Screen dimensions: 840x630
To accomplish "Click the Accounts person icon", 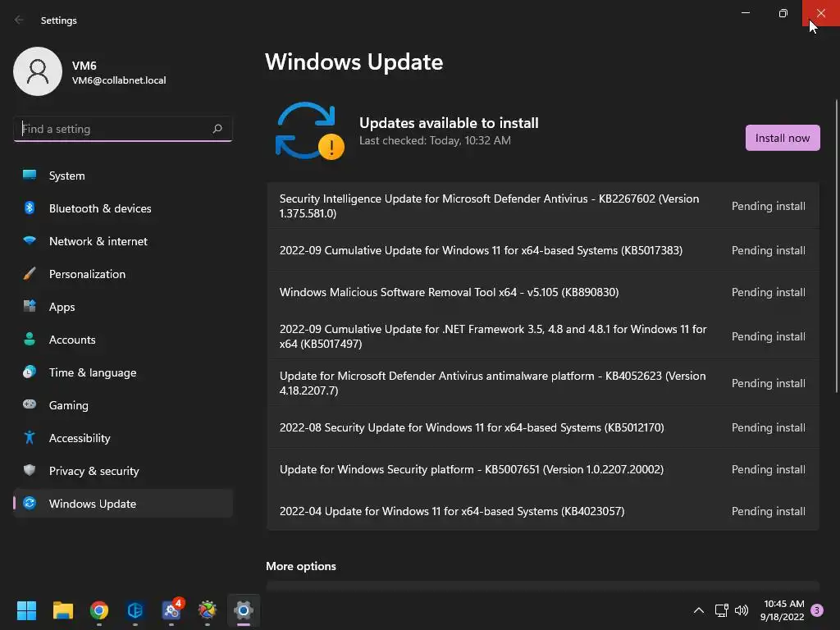I will [x=30, y=339].
